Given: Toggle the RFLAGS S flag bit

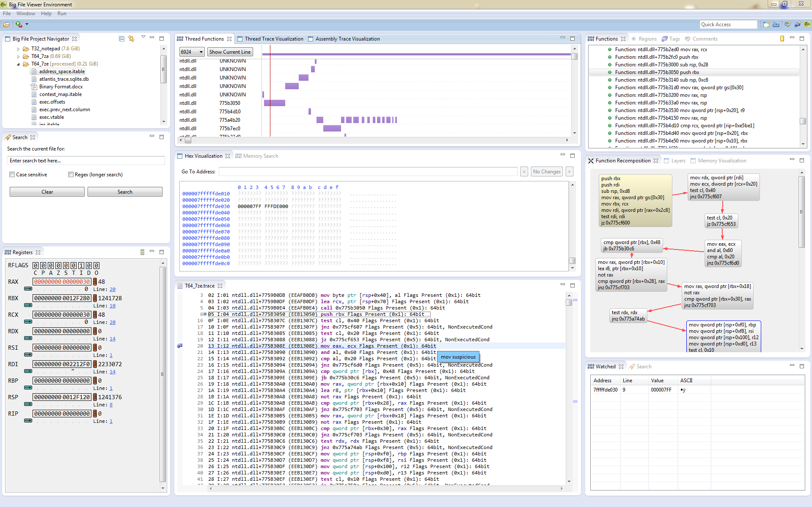Looking at the screenshot, I should tap(66, 266).
